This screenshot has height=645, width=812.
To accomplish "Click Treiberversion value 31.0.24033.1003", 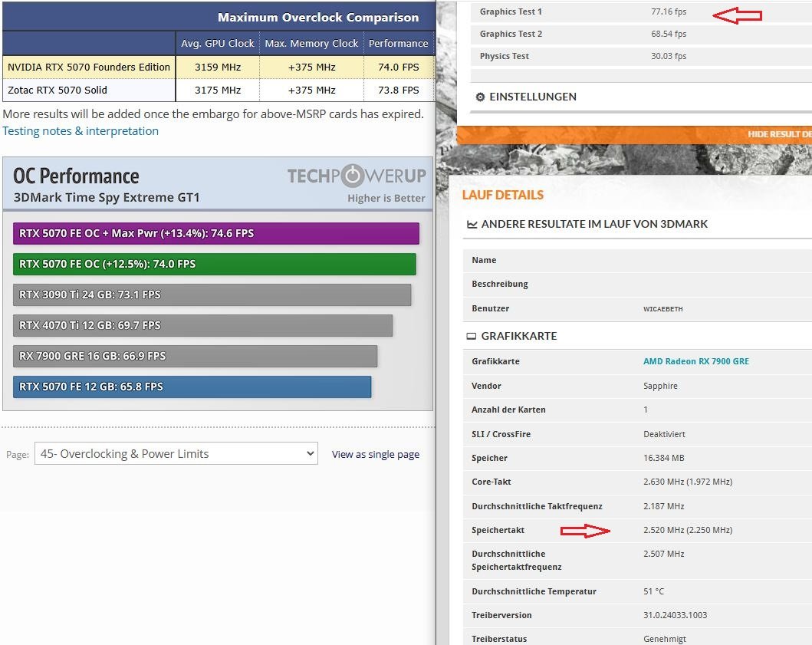I will pos(675,615).
